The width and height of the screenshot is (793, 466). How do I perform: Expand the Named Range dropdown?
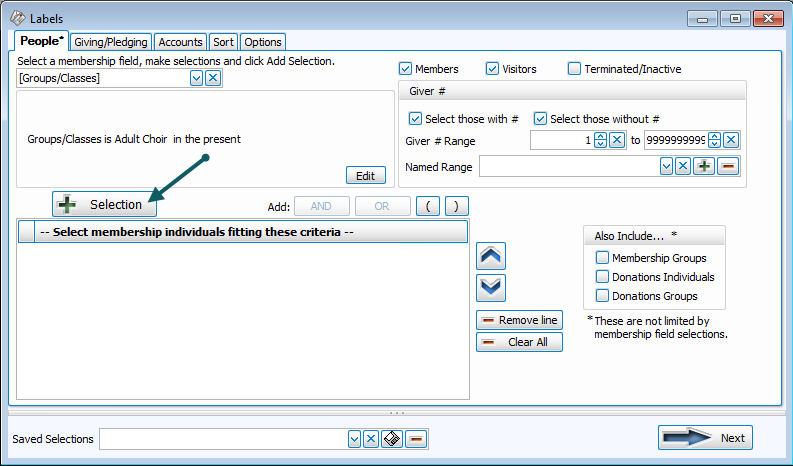[x=666, y=166]
